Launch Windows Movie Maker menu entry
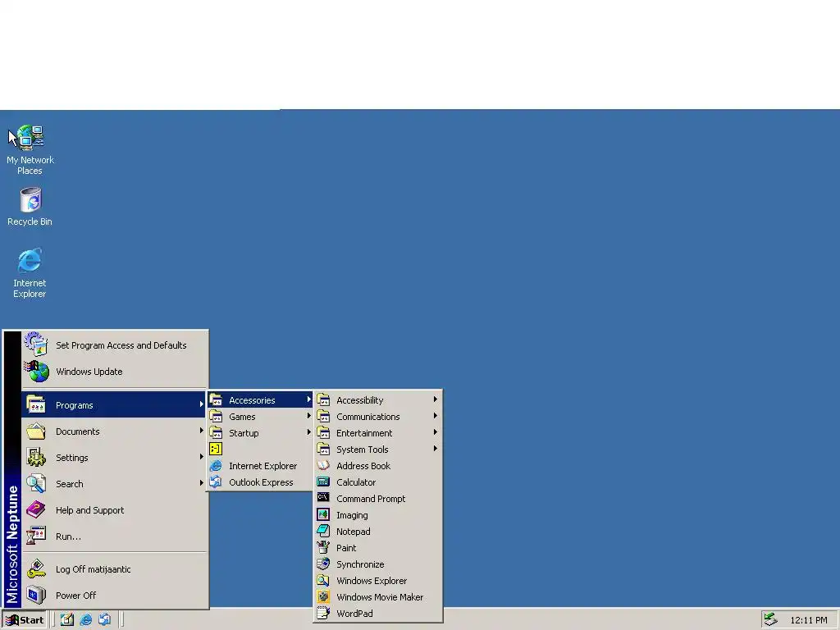This screenshot has height=630, width=840. click(378, 597)
